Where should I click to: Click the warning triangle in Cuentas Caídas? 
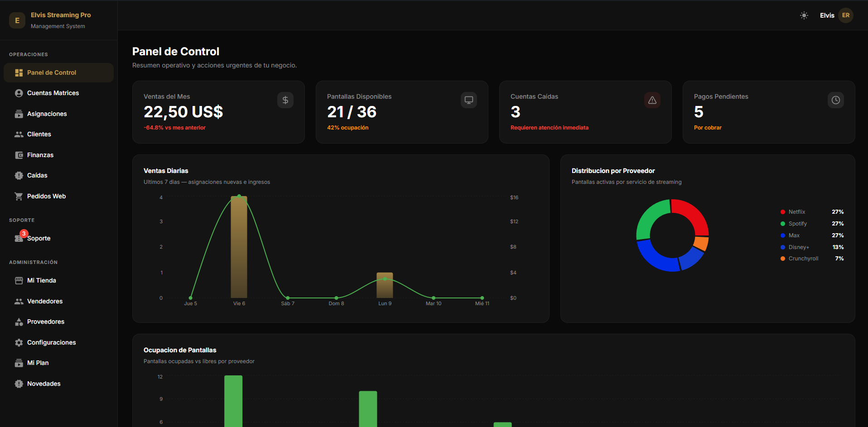pyautogui.click(x=652, y=100)
